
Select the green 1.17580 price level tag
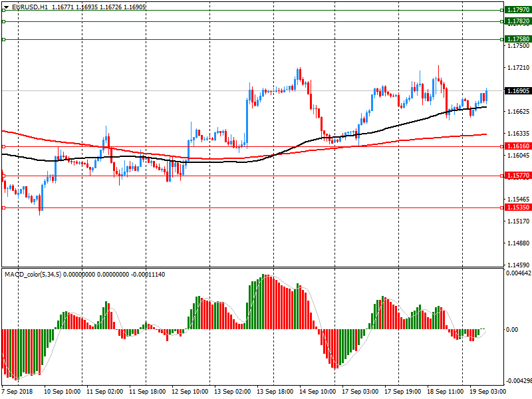coord(517,39)
